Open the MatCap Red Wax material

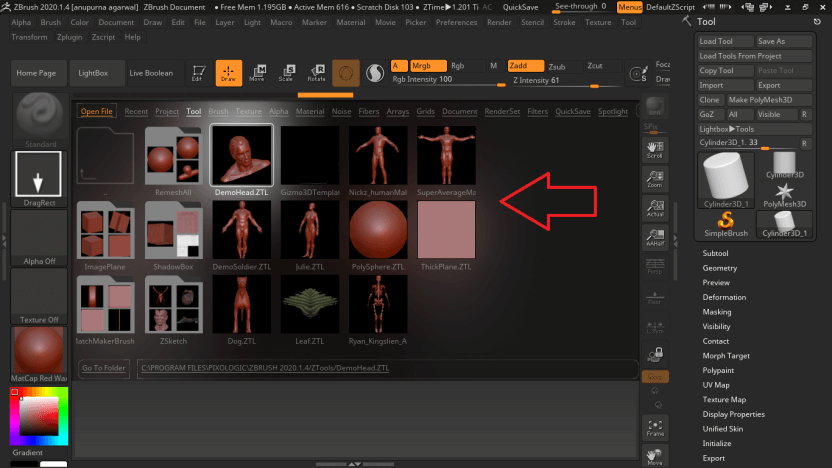tap(39, 354)
